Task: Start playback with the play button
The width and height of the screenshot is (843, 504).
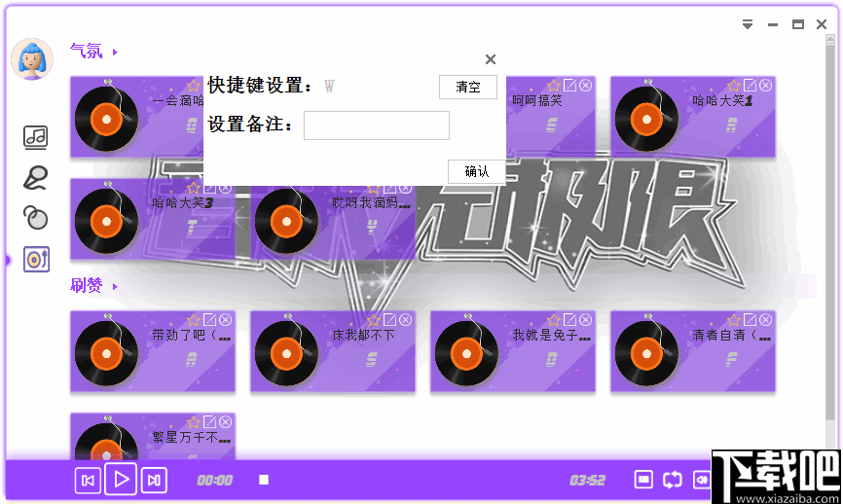Action: (121, 479)
